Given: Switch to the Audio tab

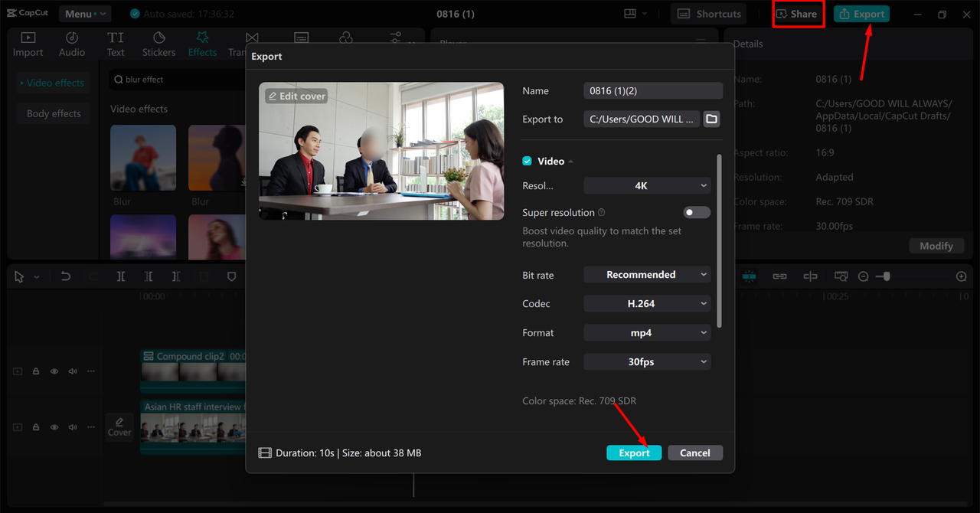Looking at the screenshot, I should tap(72, 44).
